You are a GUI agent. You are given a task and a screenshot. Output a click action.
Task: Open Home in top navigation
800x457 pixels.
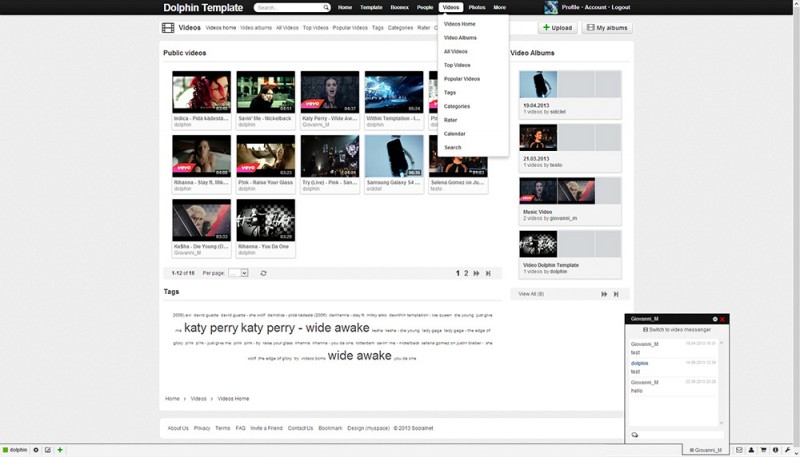(345, 7)
